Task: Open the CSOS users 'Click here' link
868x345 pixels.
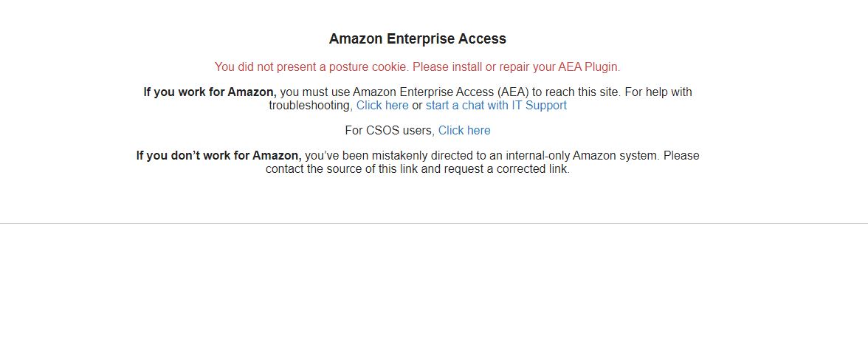Action: tap(464, 130)
